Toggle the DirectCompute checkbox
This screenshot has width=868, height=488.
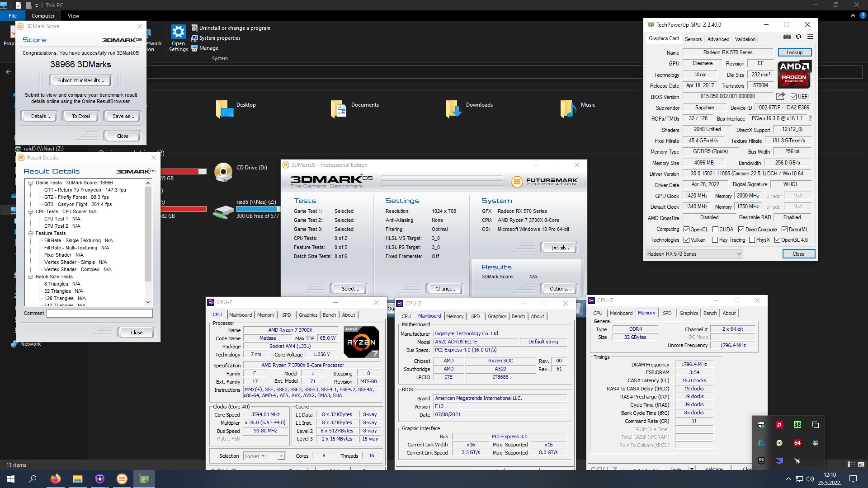pyautogui.click(x=741, y=230)
